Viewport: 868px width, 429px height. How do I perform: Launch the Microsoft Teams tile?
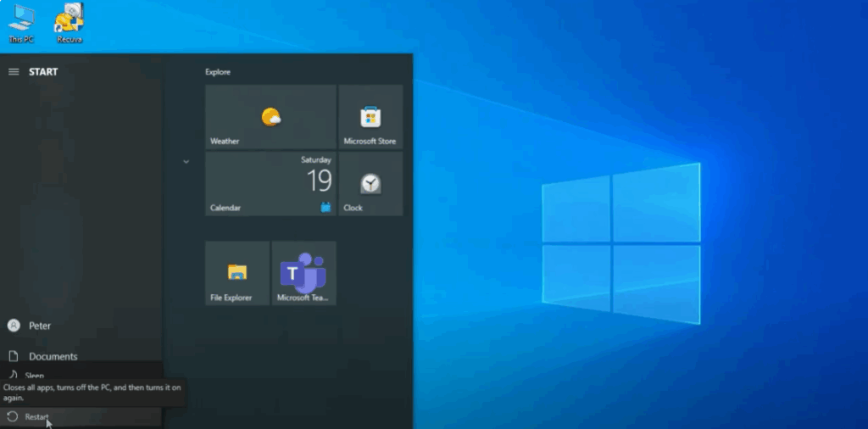(303, 273)
